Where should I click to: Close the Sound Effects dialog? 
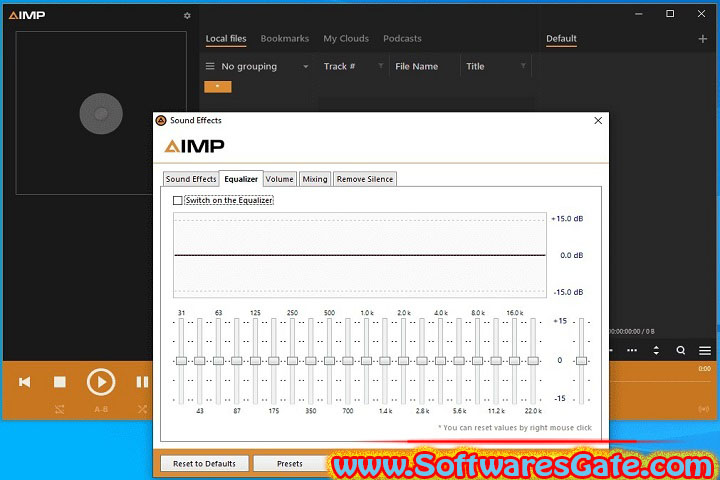click(x=598, y=120)
